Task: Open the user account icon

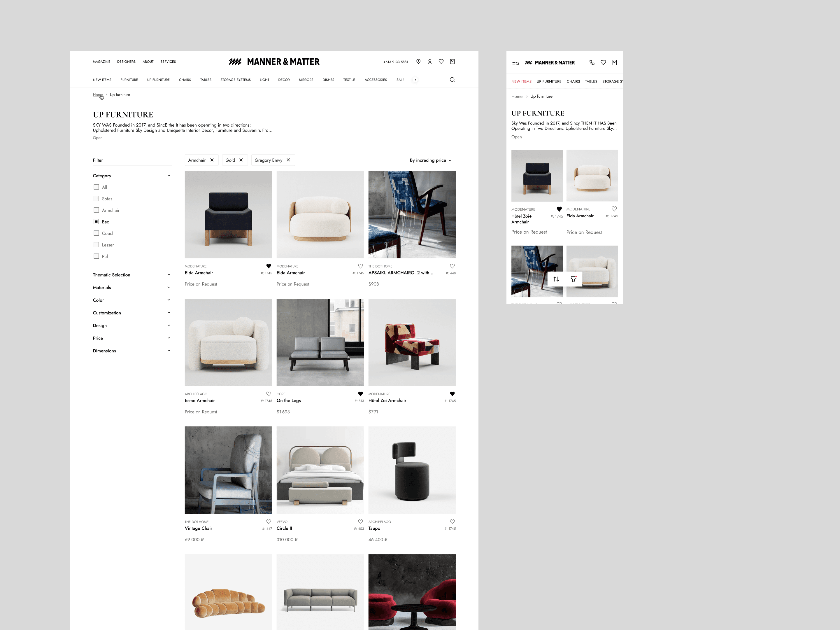Action: 429,62
